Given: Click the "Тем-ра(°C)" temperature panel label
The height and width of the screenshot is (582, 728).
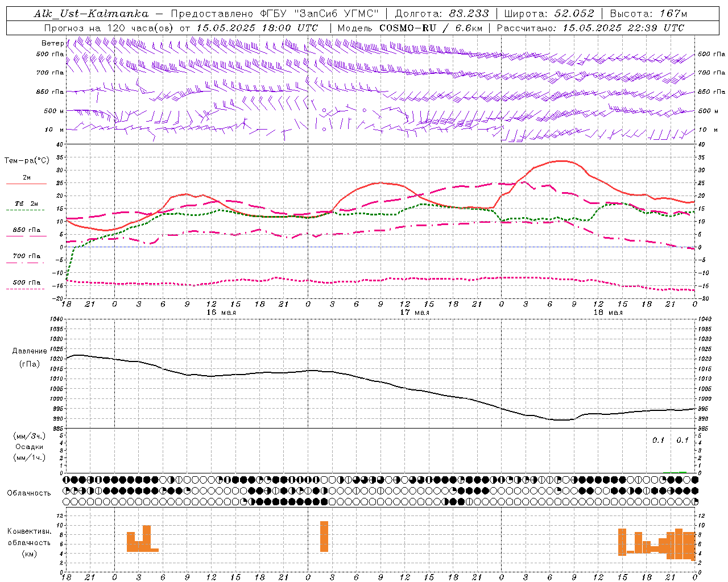Looking at the screenshot, I should tap(27, 161).
